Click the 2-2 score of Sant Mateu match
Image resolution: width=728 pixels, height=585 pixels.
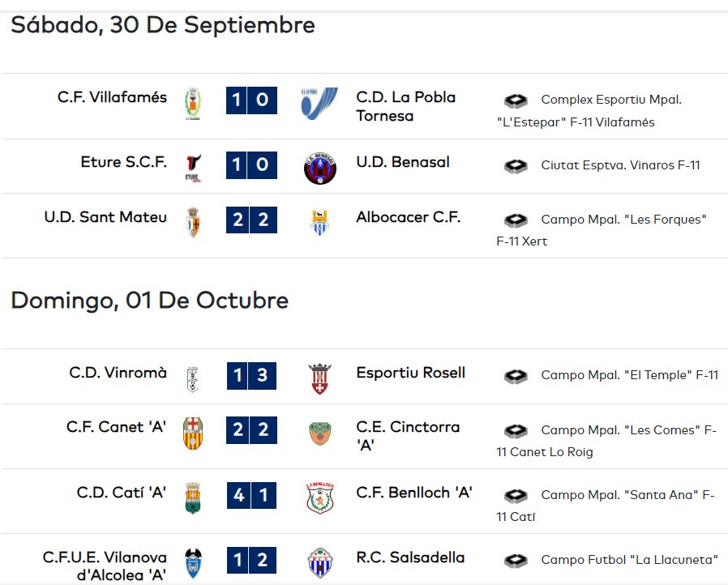(251, 220)
